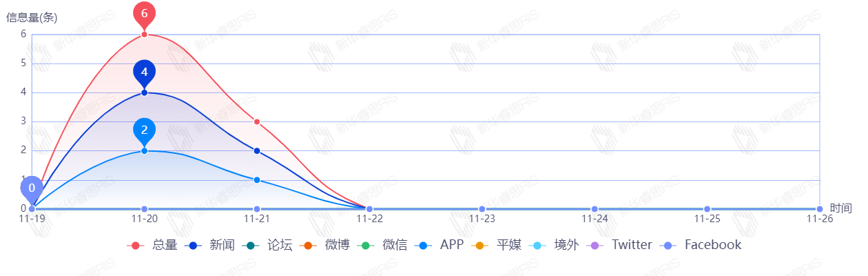Click the orange 微博 legend marker

(327, 245)
